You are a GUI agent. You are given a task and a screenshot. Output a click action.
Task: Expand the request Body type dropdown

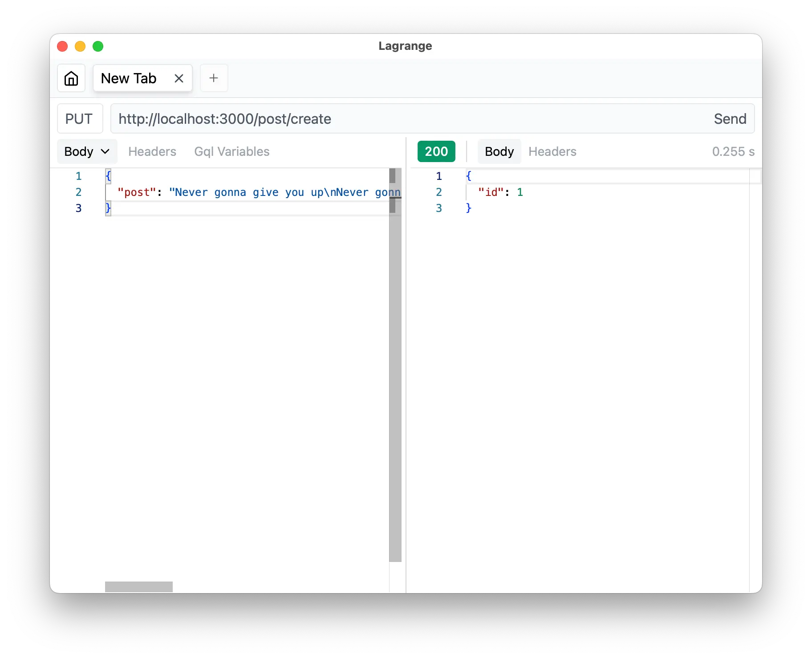pos(87,151)
